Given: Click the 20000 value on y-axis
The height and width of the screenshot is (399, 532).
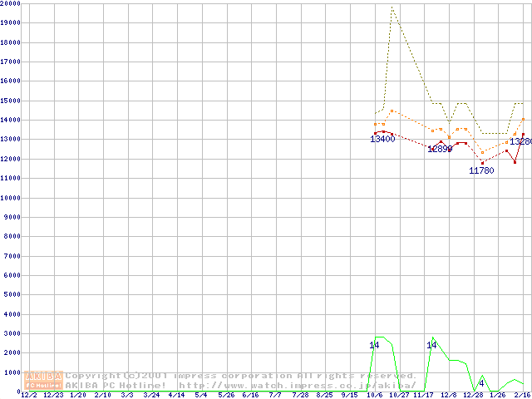Looking at the screenshot, I should (x=11, y=3).
